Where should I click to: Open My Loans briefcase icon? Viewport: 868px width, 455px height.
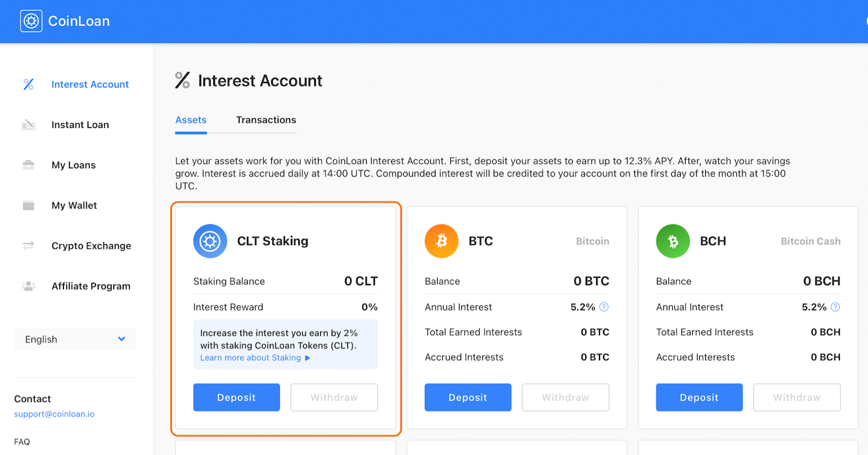29,165
